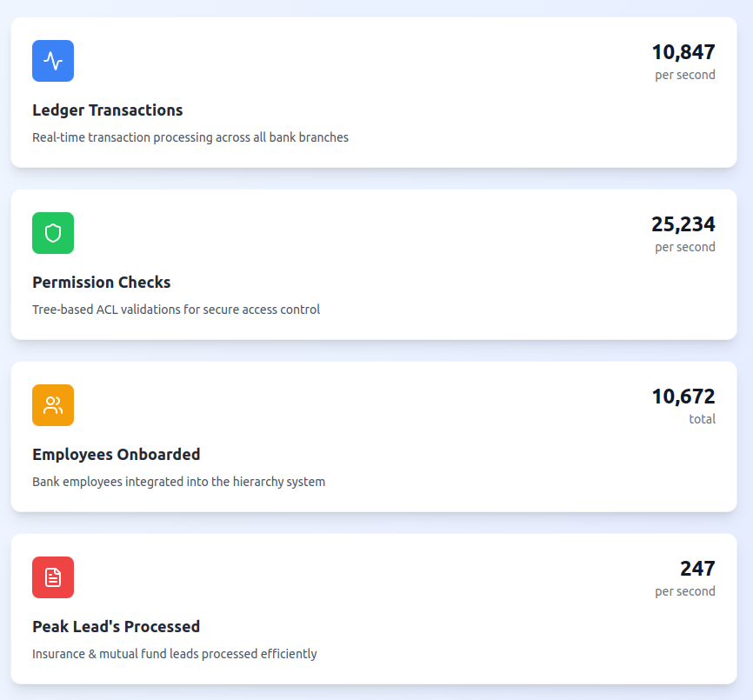The height and width of the screenshot is (700, 753).
Task: Click "per second" under 25,234
Action: 685,247
